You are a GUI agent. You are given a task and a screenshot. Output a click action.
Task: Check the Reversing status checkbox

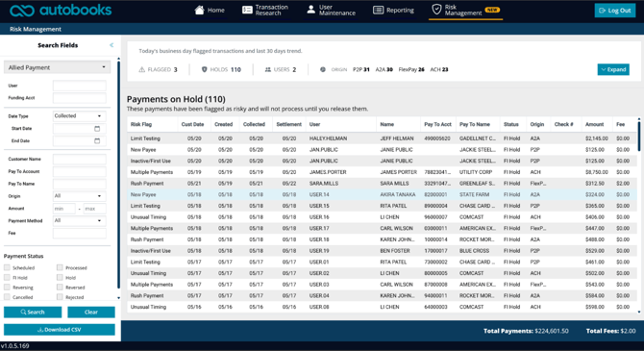click(x=7, y=288)
